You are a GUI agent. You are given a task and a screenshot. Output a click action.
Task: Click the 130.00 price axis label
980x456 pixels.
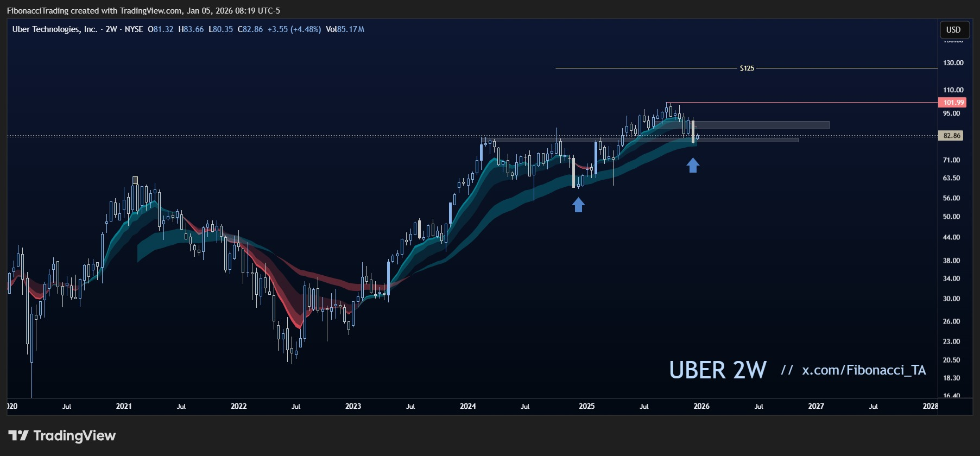click(x=953, y=63)
